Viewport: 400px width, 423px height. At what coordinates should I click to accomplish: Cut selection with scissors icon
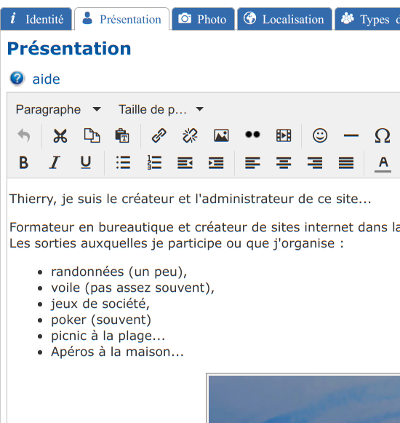60,136
